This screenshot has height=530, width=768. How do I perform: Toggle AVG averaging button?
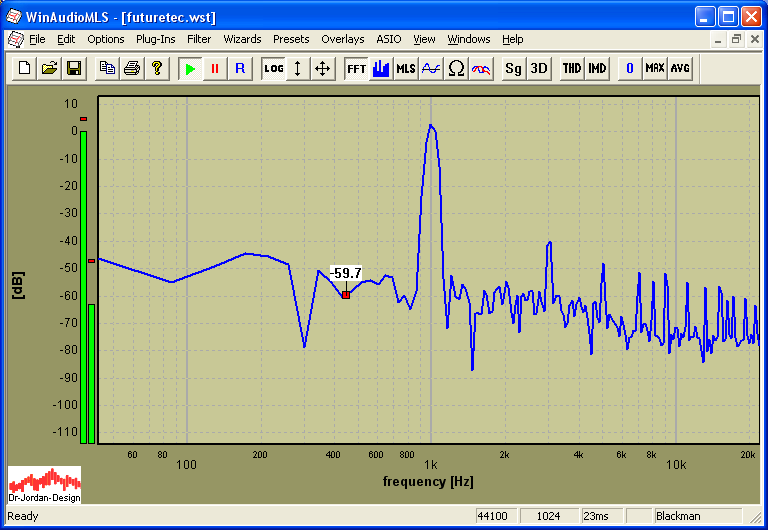pos(680,68)
